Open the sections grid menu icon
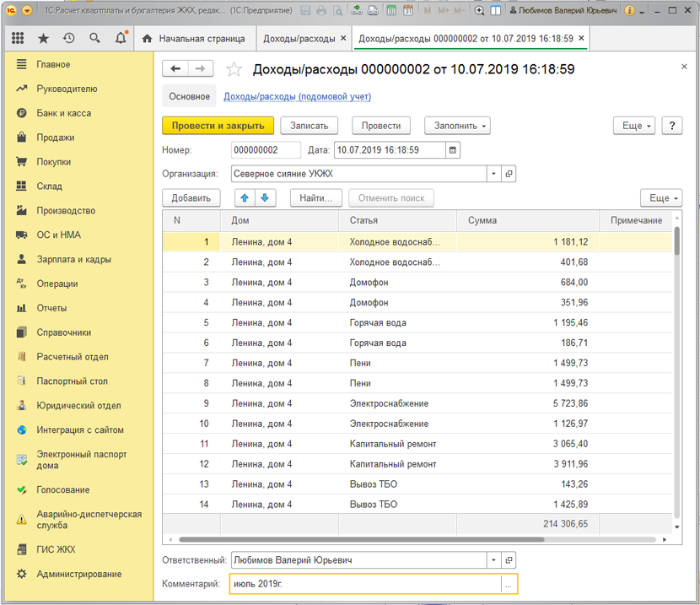This screenshot has width=700, height=605. (x=18, y=39)
